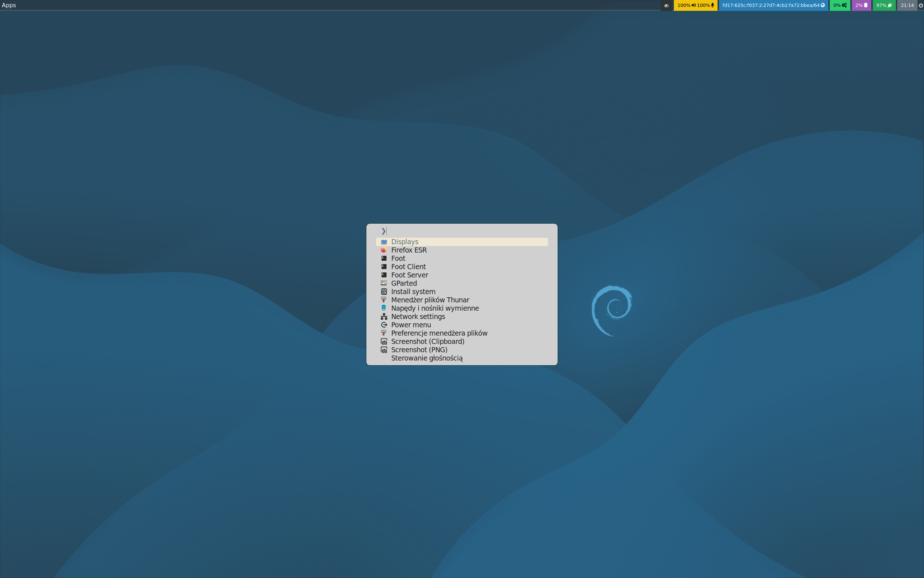Open the Network settings entry text
Viewport: 924px width, 578px height.
pos(418,316)
